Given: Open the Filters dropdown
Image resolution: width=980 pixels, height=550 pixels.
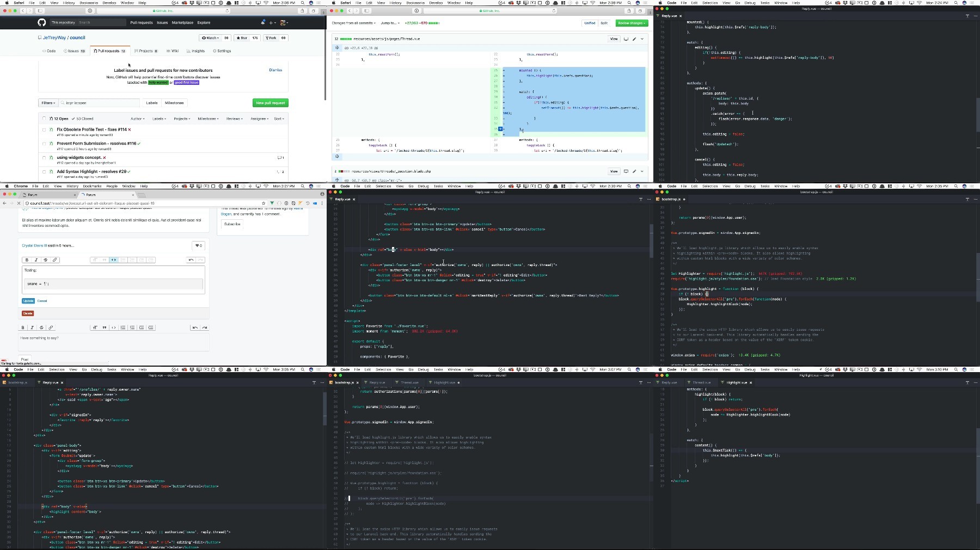Looking at the screenshot, I should point(48,102).
